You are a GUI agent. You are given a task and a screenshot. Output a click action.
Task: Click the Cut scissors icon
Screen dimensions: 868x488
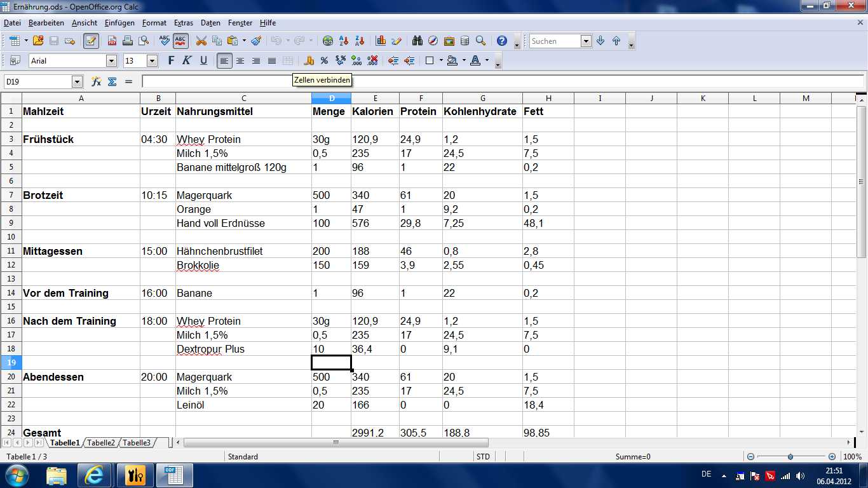pyautogui.click(x=201, y=41)
